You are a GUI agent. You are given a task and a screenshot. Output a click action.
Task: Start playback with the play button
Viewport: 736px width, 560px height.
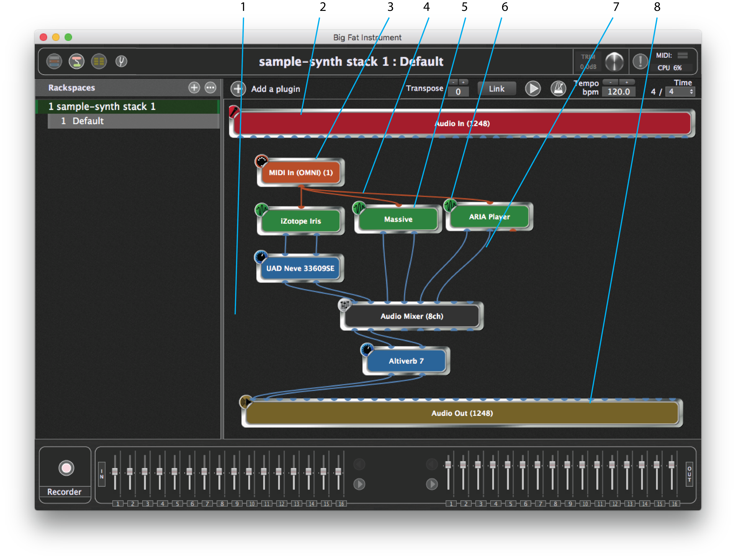pyautogui.click(x=533, y=89)
